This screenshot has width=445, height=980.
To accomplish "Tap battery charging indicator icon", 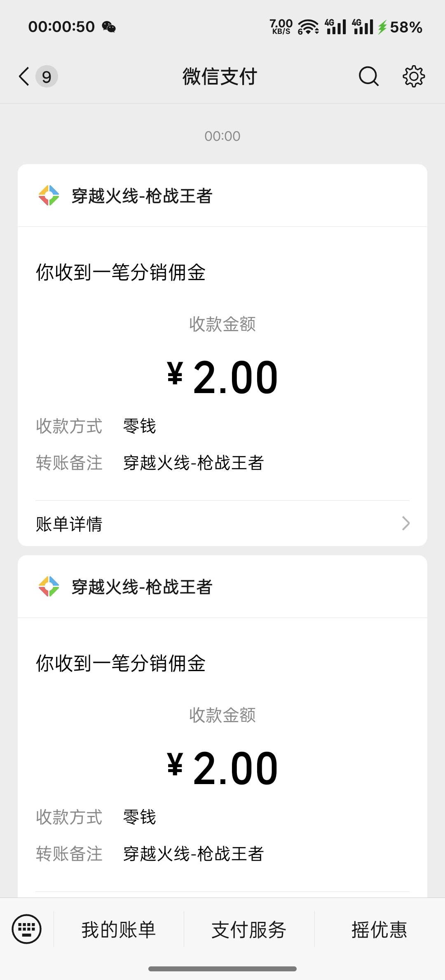I will point(382,27).
